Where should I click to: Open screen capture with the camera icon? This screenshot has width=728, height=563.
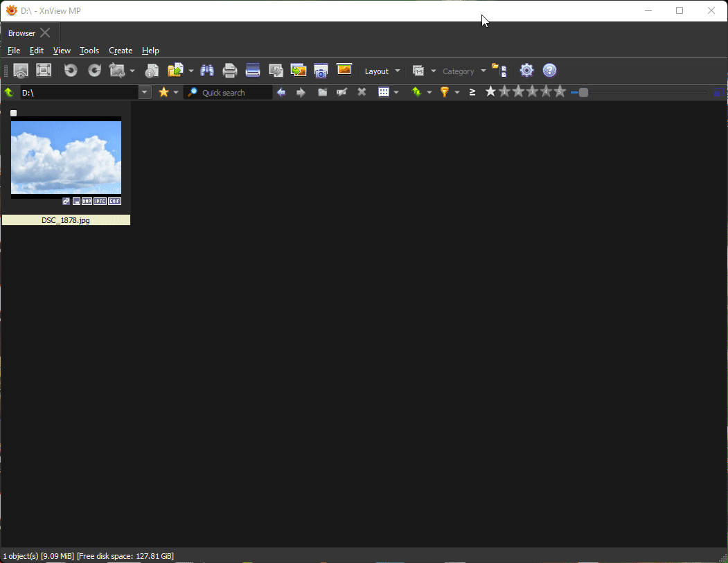tap(321, 71)
